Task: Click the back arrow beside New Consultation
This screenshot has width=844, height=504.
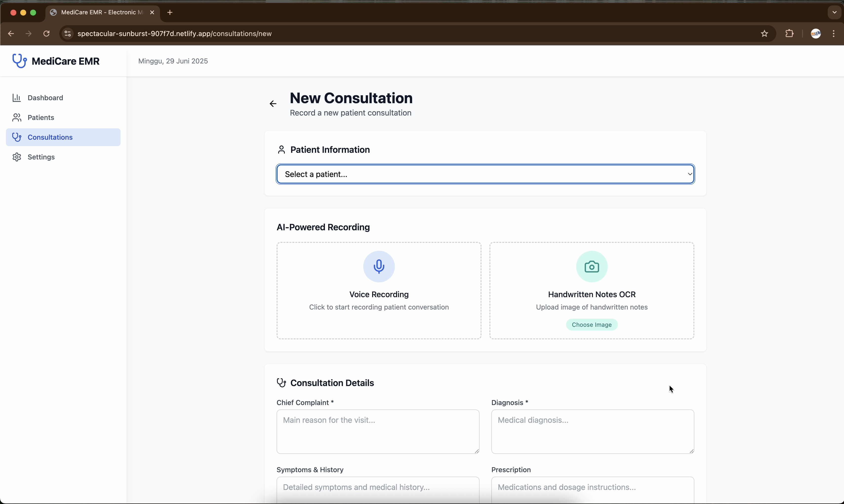Action: pos(273,104)
